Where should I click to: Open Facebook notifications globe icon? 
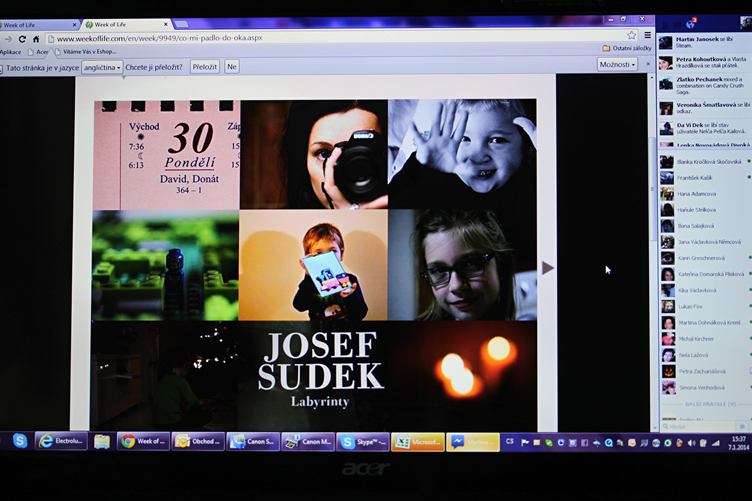pos(690,23)
